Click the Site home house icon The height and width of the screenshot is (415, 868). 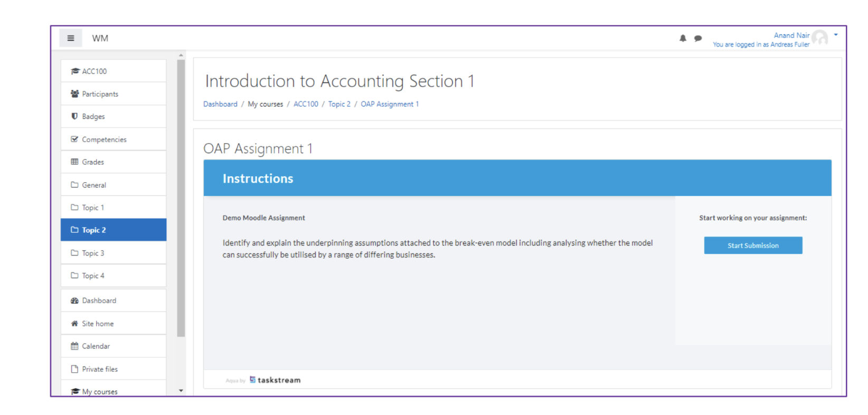pos(74,324)
